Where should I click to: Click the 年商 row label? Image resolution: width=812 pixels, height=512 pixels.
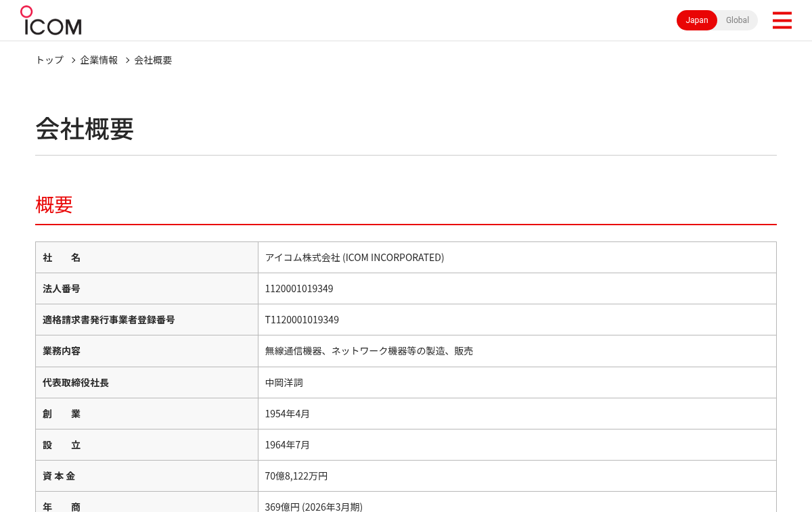62,507
